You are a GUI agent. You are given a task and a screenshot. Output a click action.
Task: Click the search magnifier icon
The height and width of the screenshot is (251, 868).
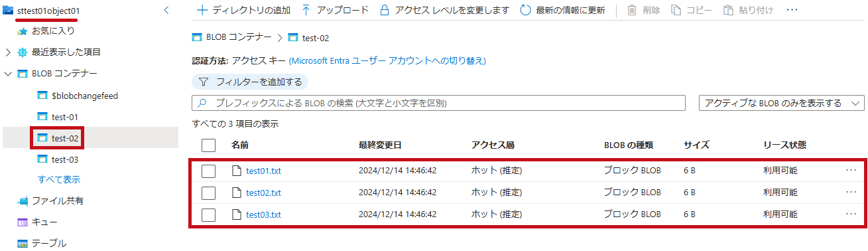[x=202, y=103]
